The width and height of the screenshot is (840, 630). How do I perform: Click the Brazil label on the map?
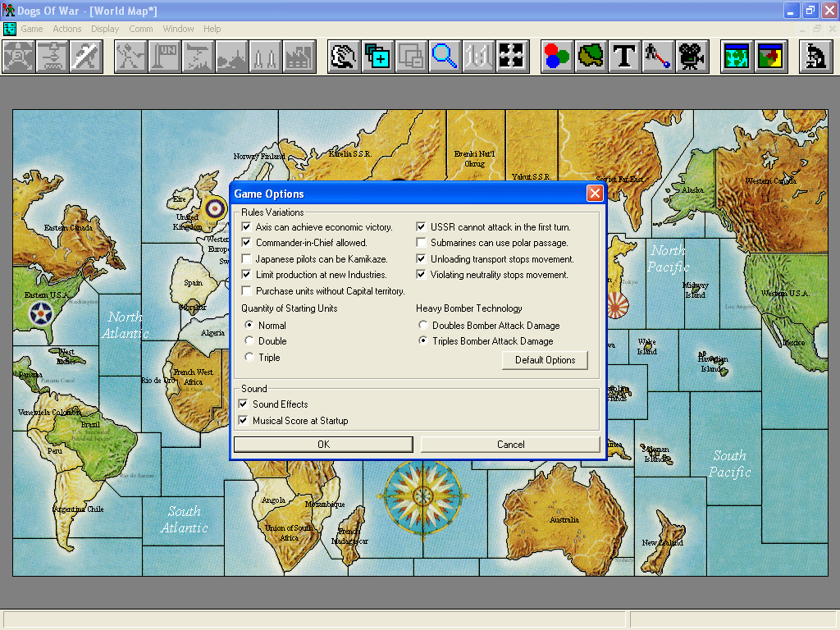point(90,425)
